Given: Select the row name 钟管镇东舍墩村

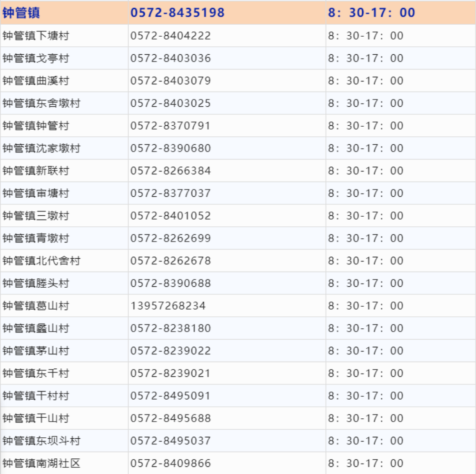Looking at the screenshot, I should 41,103.
